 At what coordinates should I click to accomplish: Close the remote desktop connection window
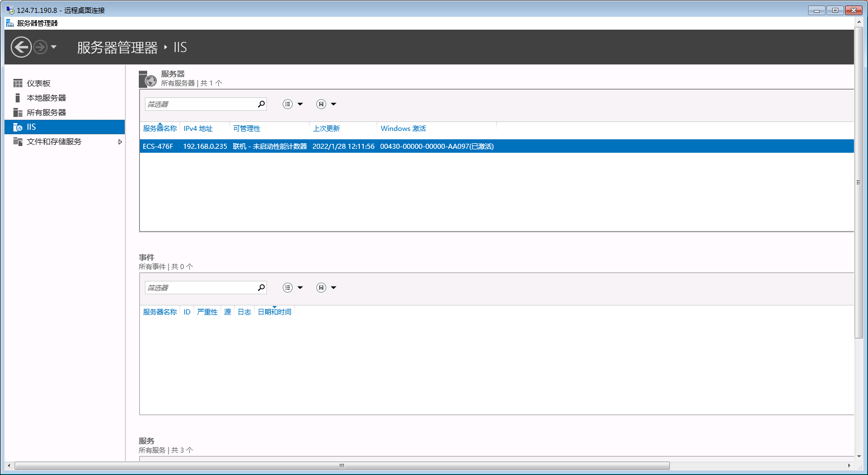pyautogui.click(x=853, y=10)
